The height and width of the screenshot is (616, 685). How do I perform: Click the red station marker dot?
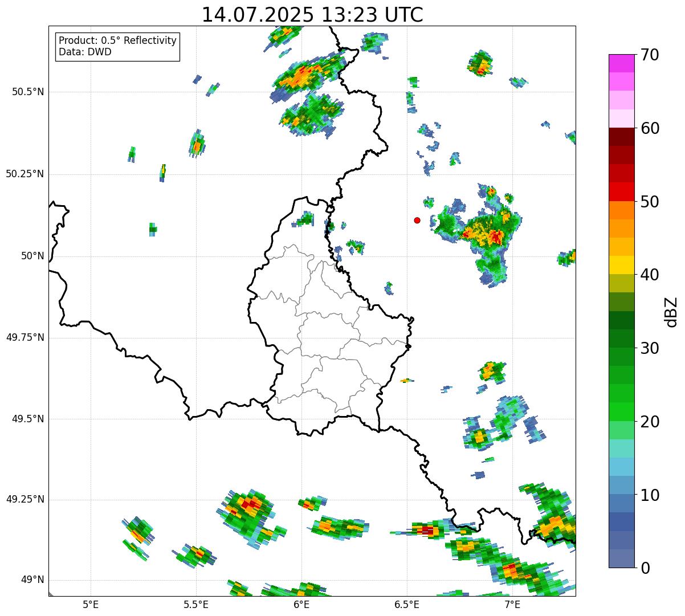click(417, 220)
